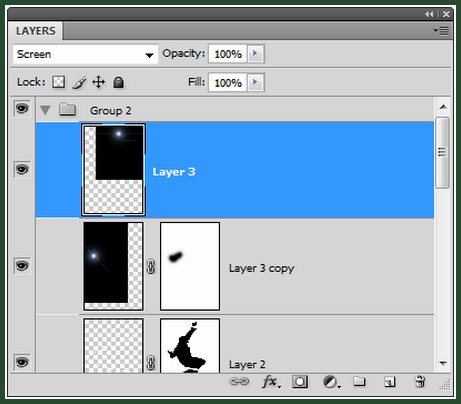Click the Fill percentage field
This screenshot has width=461, height=404.
(228, 82)
